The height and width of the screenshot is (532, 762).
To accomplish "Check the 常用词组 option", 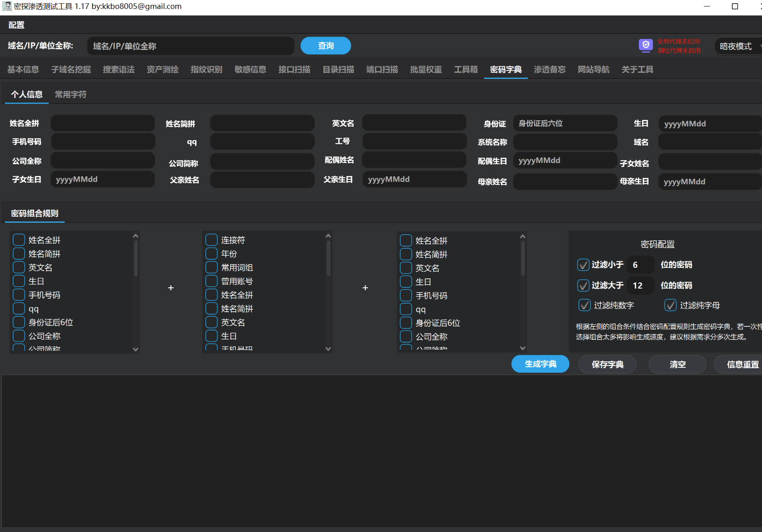I will 211,267.
